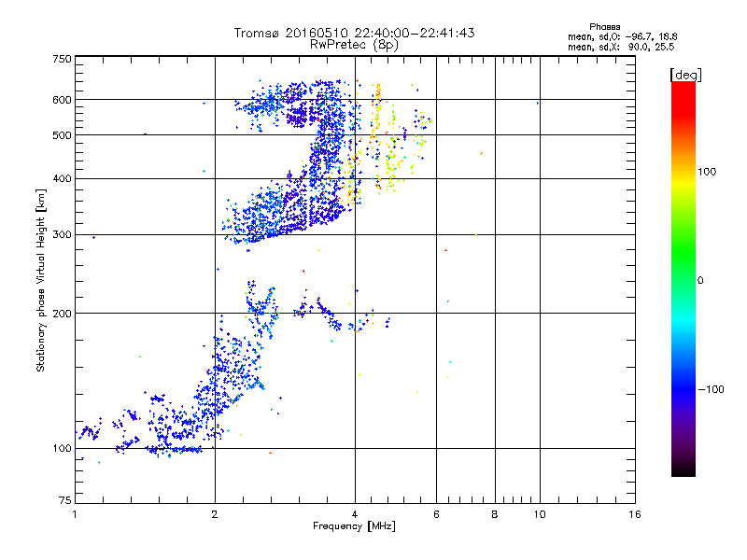Click the x-axis tick label '6'
This screenshot has width=747, height=560.
pos(436,514)
